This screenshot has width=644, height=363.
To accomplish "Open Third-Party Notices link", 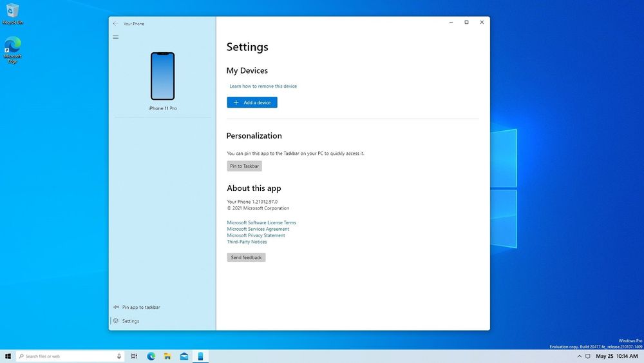I will point(247,242).
